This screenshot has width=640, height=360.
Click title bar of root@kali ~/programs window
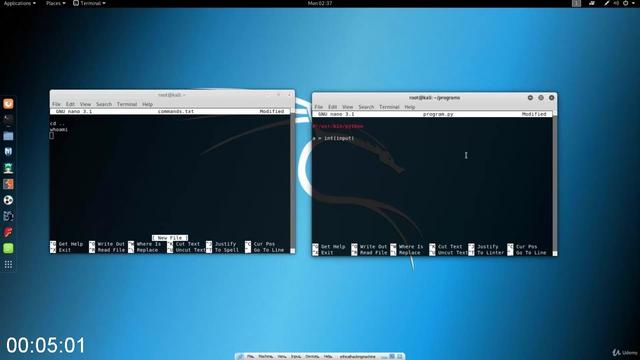[434, 98]
